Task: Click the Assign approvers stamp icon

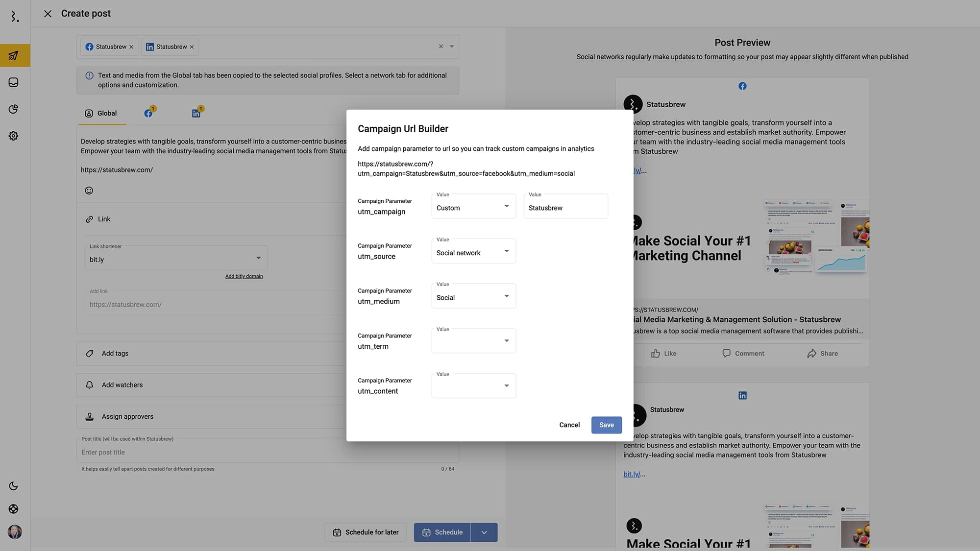Action: pos(89,417)
